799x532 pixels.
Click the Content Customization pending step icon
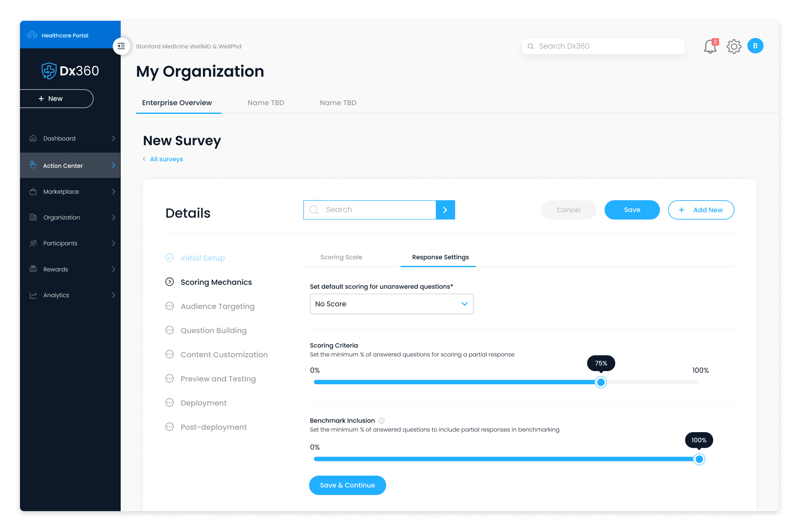tap(170, 355)
